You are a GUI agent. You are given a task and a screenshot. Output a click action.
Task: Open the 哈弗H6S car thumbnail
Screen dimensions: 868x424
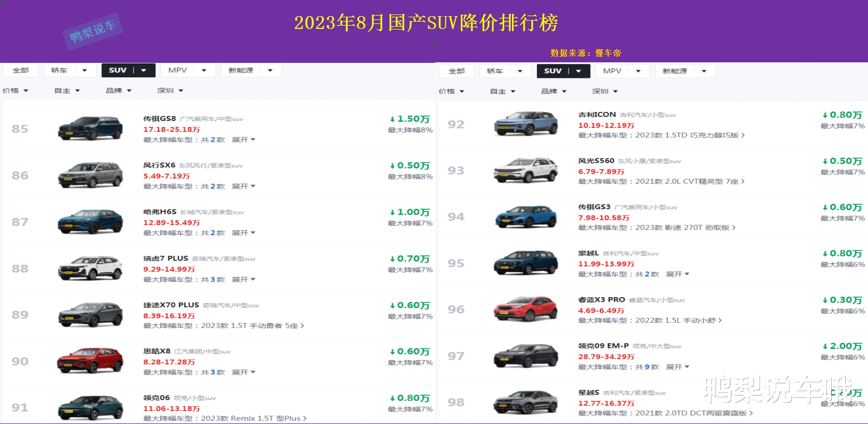point(90,222)
